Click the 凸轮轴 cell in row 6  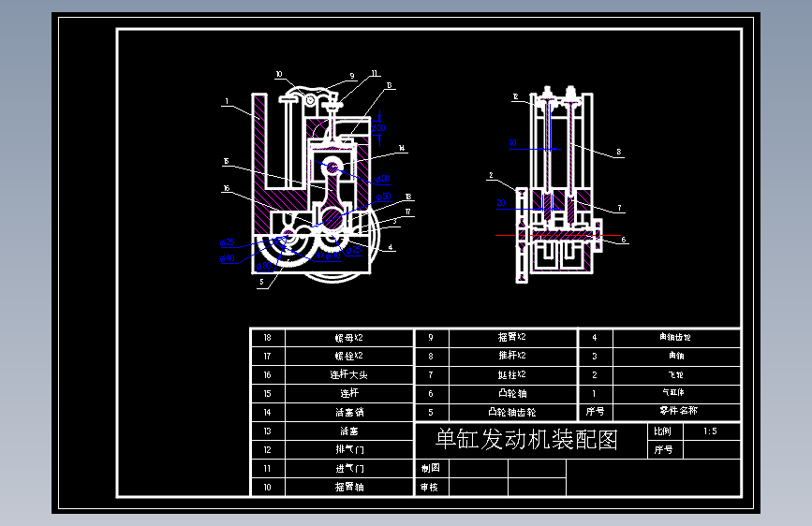(x=512, y=393)
